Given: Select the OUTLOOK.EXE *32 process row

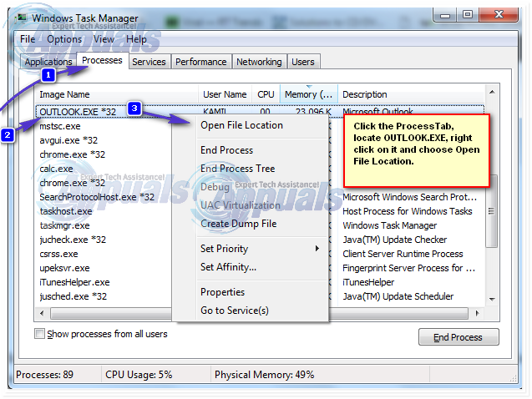Looking at the screenshot, I should [x=260, y=112].
